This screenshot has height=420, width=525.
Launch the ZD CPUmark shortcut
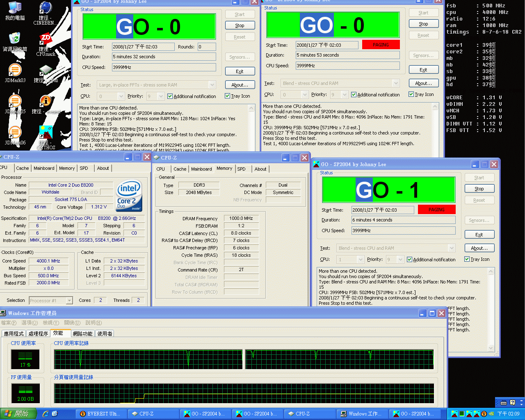click(46, 44)
